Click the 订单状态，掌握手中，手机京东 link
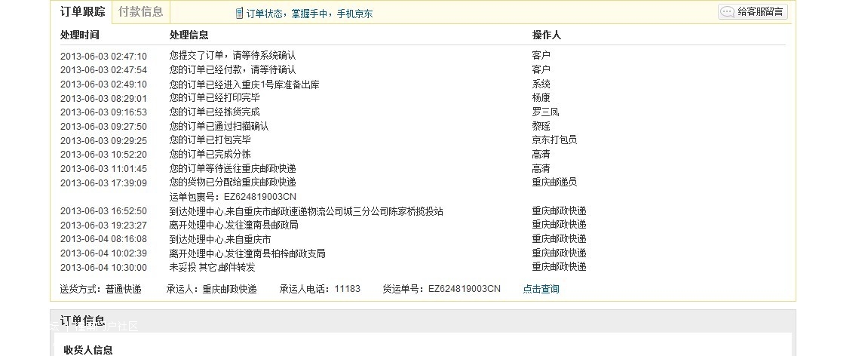The image size is (868, 356). click(309, 14)
